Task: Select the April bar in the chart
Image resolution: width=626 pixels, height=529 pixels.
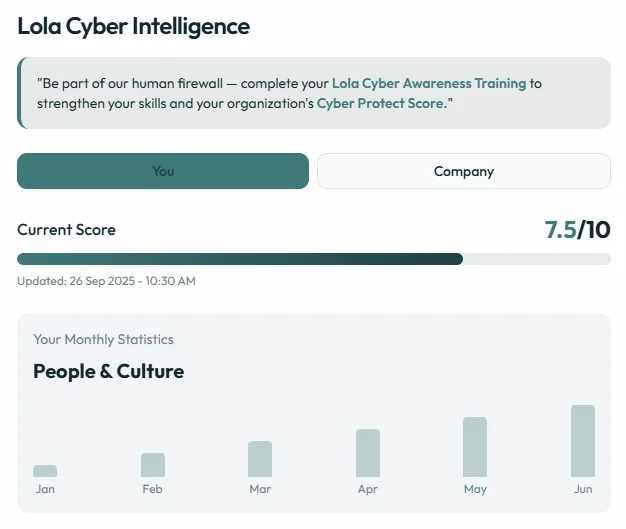Action: tap(368, 452)
